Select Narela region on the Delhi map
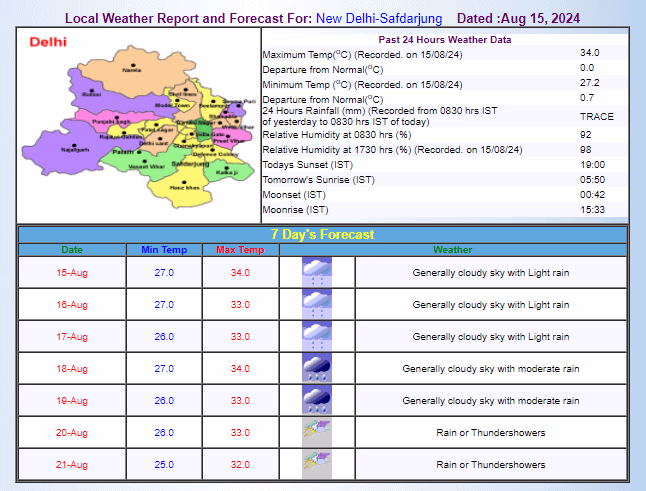Viewport: 646px width, 491px height. (128, 68)
